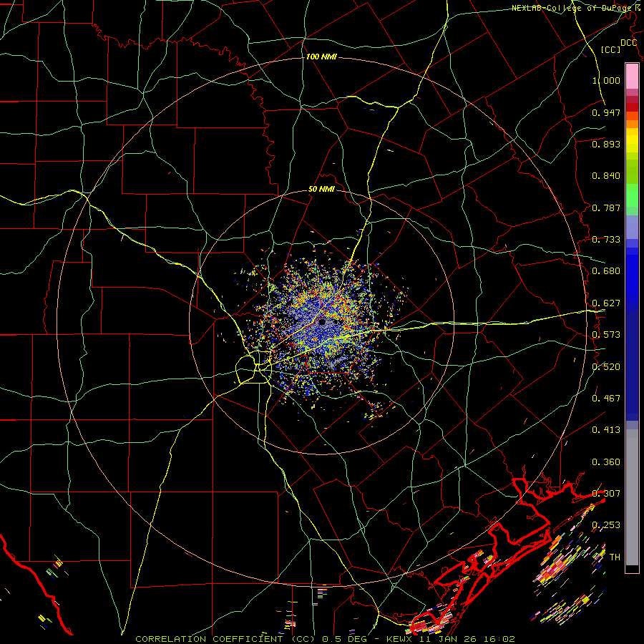The image size is (644, 644).
Task: Click the [CC] legend unit label
Action: point(611,49)
